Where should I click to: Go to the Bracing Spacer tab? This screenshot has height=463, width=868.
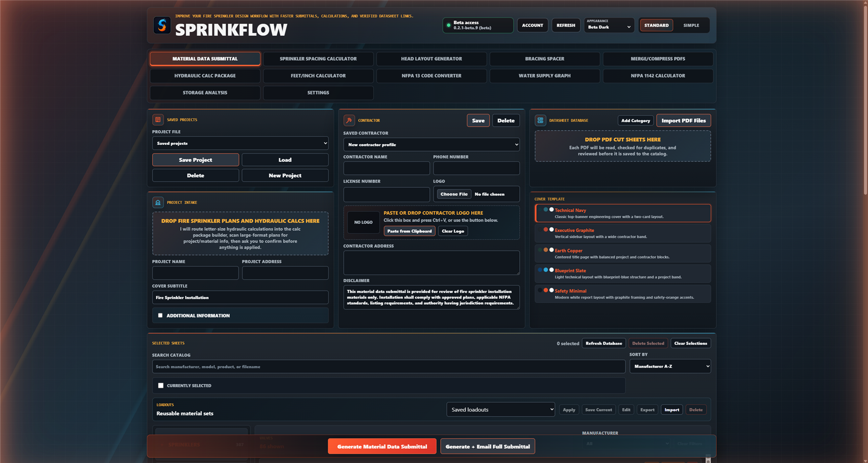tap(545, 59)
